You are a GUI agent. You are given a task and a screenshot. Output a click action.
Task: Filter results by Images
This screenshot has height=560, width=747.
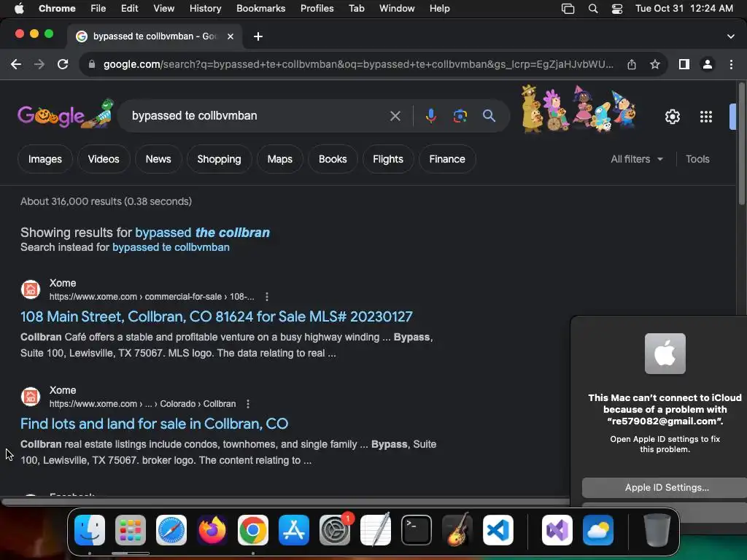44,159
